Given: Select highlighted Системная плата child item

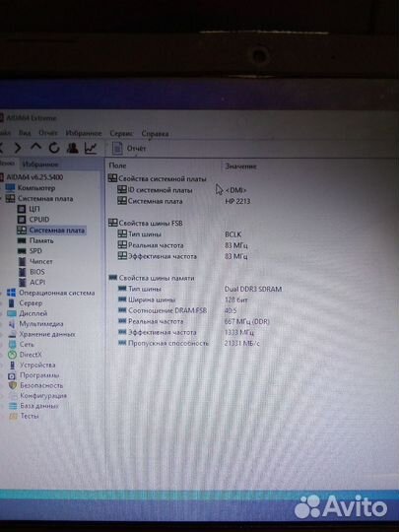Looking at the screenshot, I should (57, 230).
